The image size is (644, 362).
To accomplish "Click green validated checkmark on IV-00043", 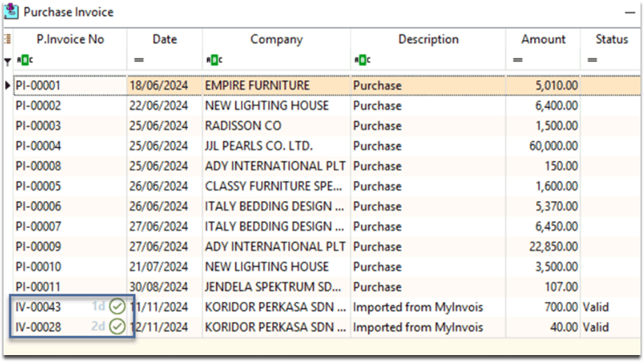I will (117, 306).
